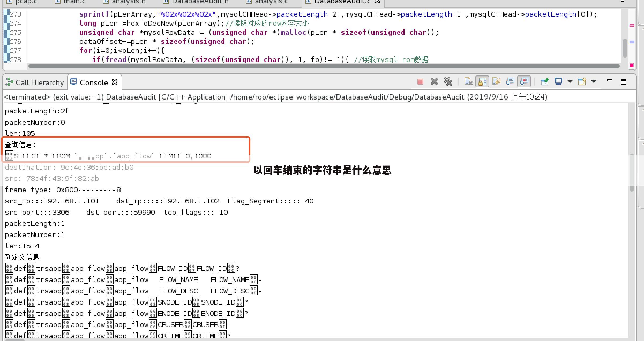Image resolution: width=644 pixels, height=341 pixels.
Task: Toggle Word Wrap in console
Action: pyautogui.click(x=496, y=82)
